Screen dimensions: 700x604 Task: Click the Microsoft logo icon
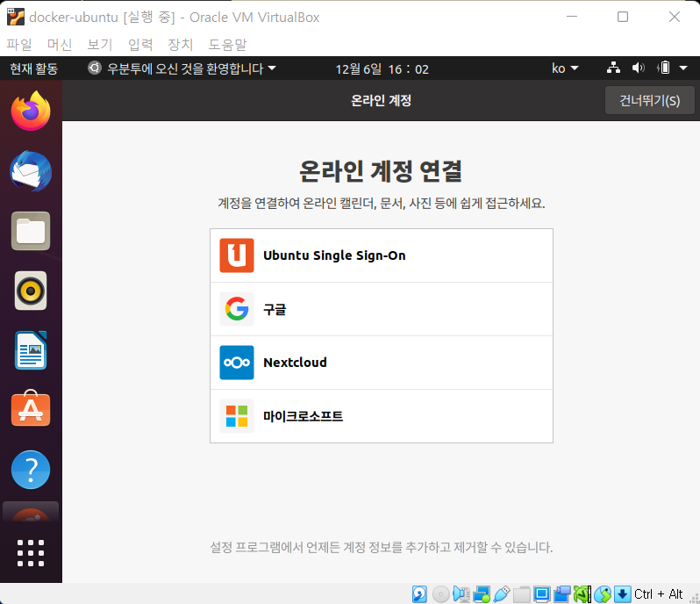[x=237, y=416]
